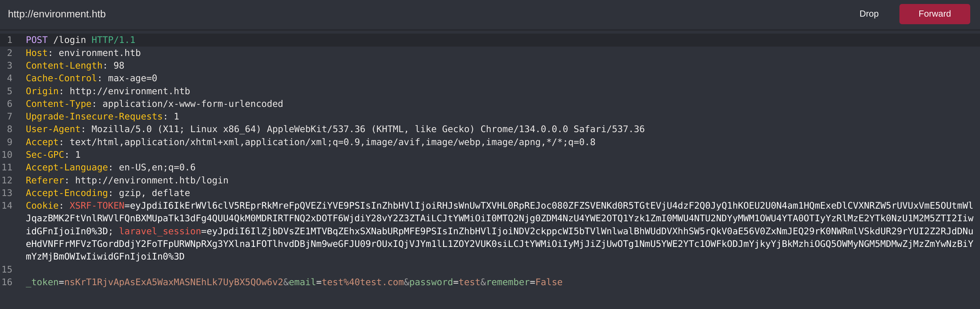This screenshot has width=980, height=309.
Task: Click the Content-Type header value
Action: coord(193,104)
